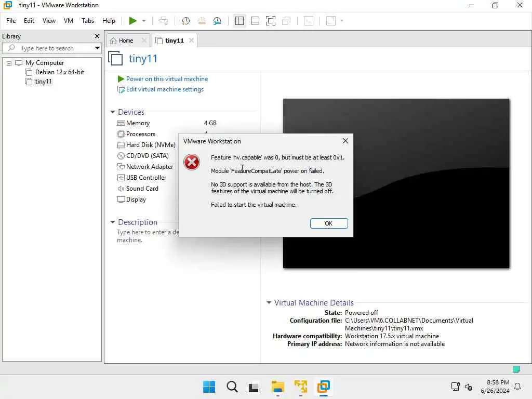Click Send Ctrl+Alt+Del toolbar icon
Screen dimensions: 532x399
(x=164, y=21)
